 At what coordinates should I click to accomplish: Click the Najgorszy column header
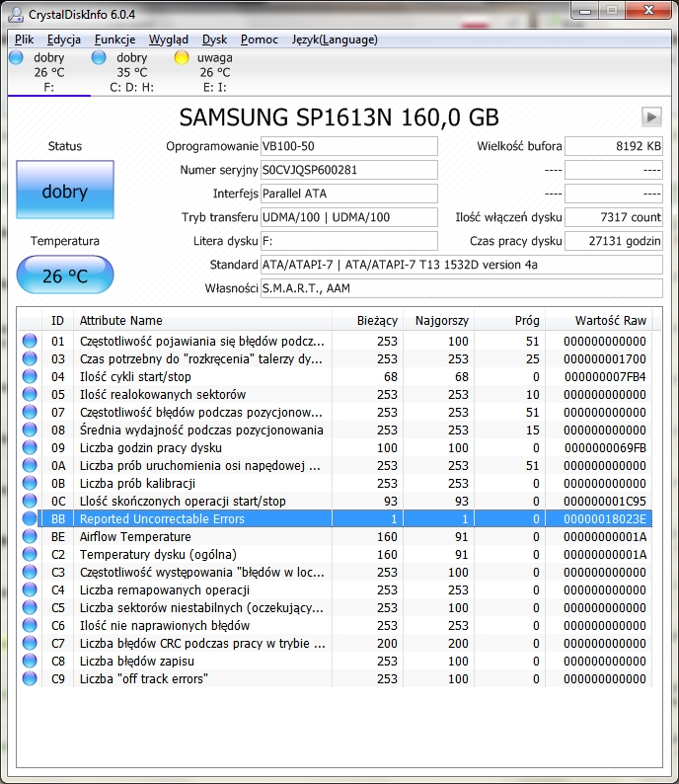[438, 320]
